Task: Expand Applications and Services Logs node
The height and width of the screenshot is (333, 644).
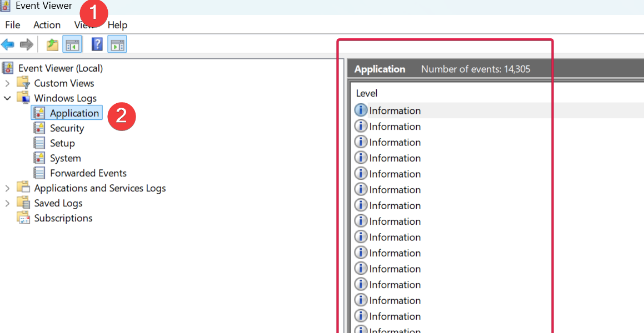Action: tap(7, 188)
